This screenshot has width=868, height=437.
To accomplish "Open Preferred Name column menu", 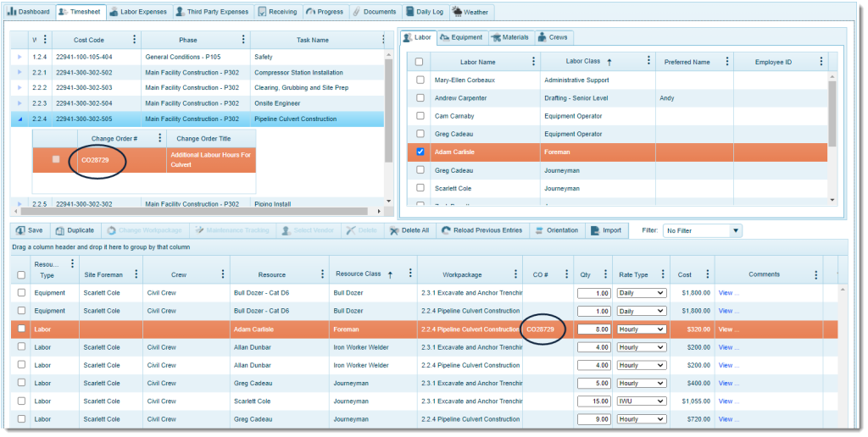I will (726, 62).
